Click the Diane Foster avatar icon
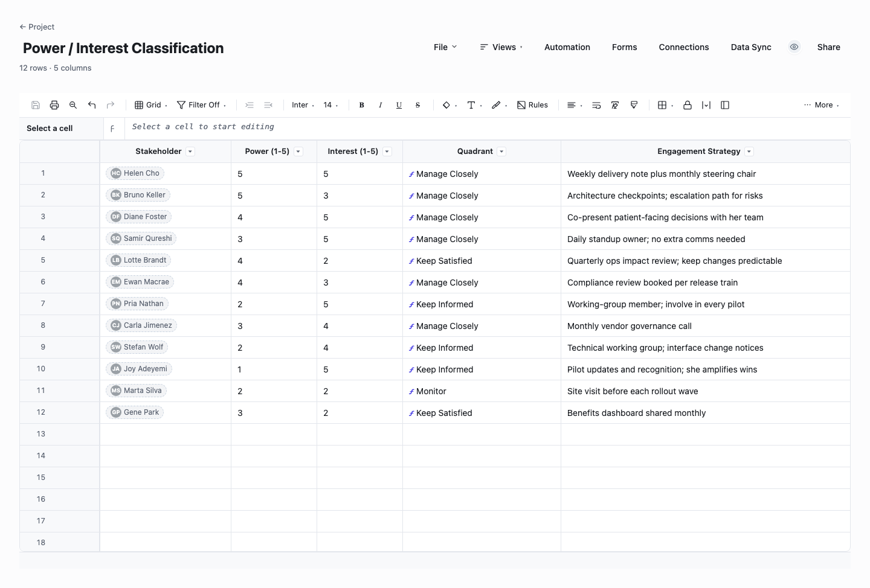The width and height of the screenshot is (870, 588). (x=116, y=217)
